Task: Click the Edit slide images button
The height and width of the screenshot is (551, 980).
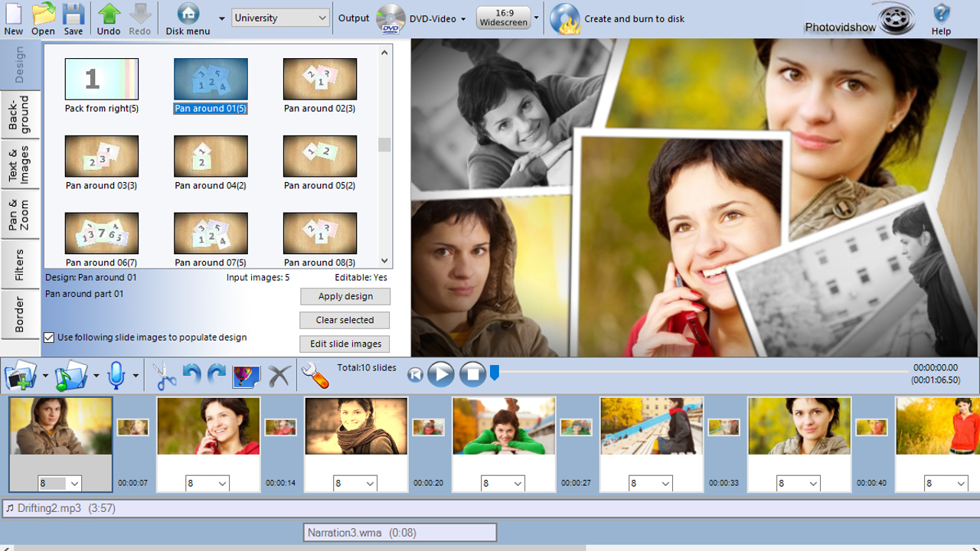Action: coord(345,344)
